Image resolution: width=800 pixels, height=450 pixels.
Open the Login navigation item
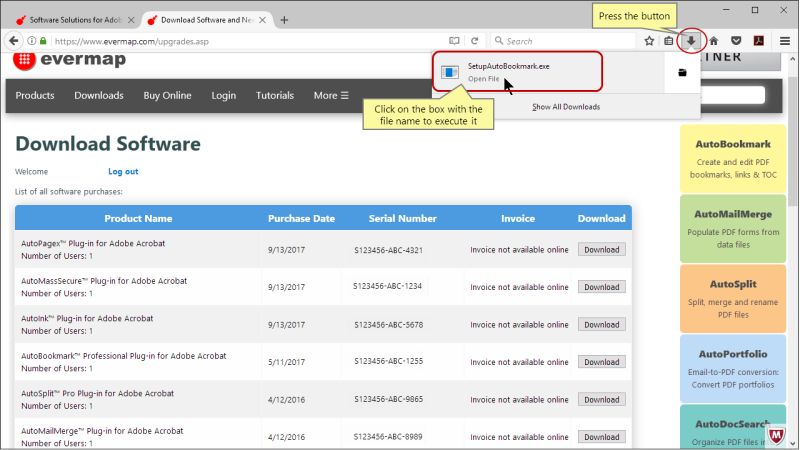tap(223, 95)
